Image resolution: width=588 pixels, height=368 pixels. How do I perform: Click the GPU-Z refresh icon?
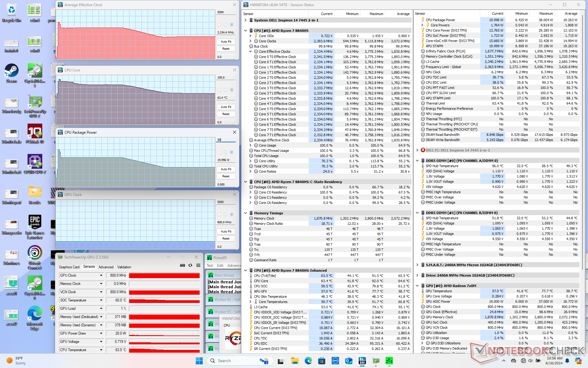(x=190, y=265)
